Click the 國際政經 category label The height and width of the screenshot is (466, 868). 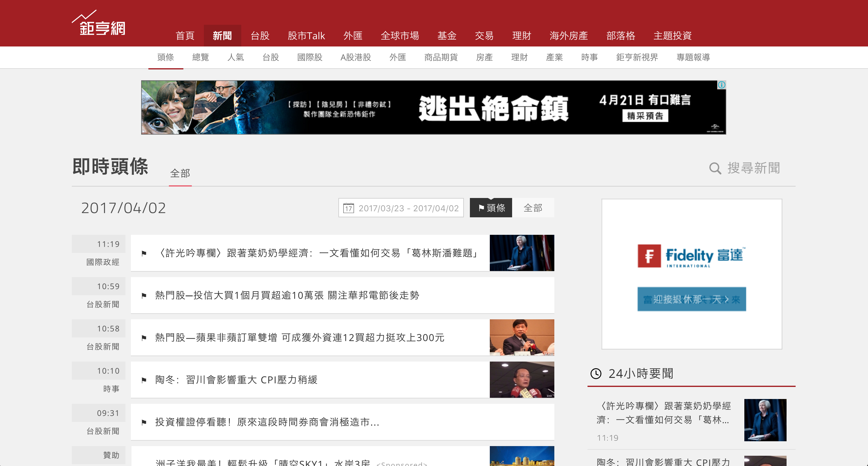(x=103, y=262)
